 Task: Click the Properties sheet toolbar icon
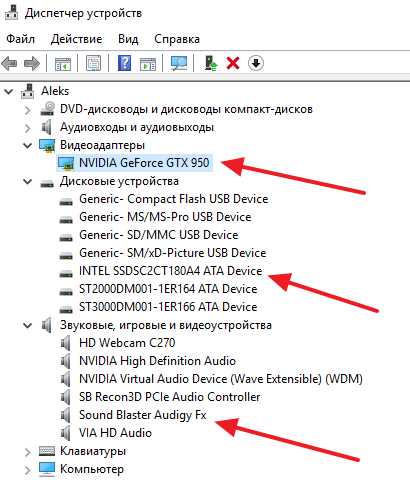point(93,63)
